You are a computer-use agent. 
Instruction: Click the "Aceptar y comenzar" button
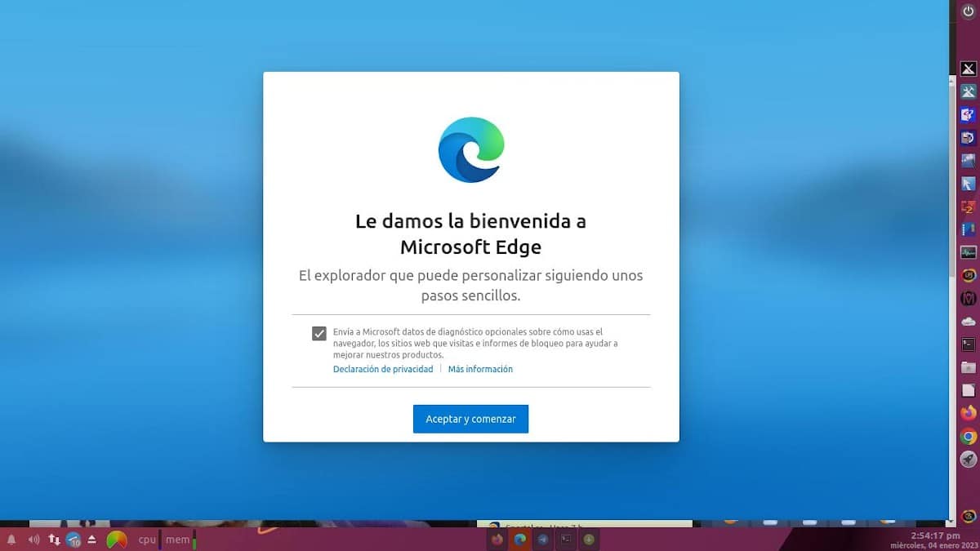[x=470, y=418]
